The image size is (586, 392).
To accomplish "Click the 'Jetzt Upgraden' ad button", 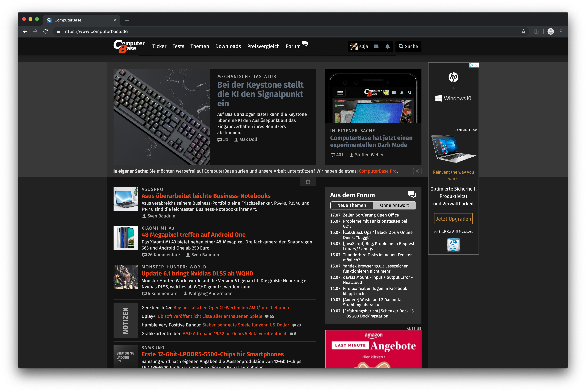I will pyautogui.click(x=453, y=219).
